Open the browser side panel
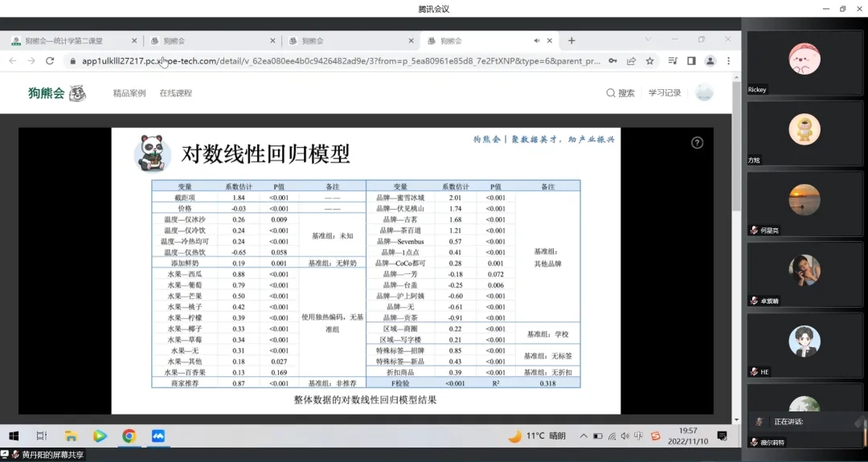Image resolution: width=868 pixels, height=462 pixels. (691, 61)
